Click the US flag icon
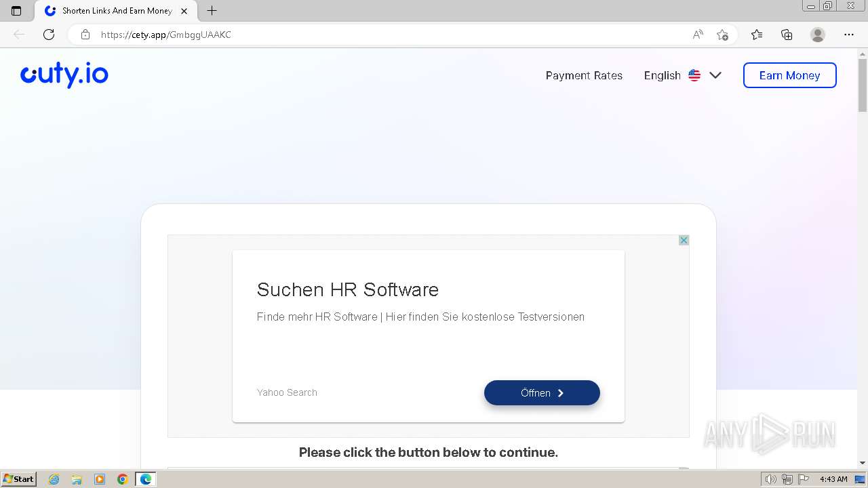The image size is (868, 488). coord(694,75)
